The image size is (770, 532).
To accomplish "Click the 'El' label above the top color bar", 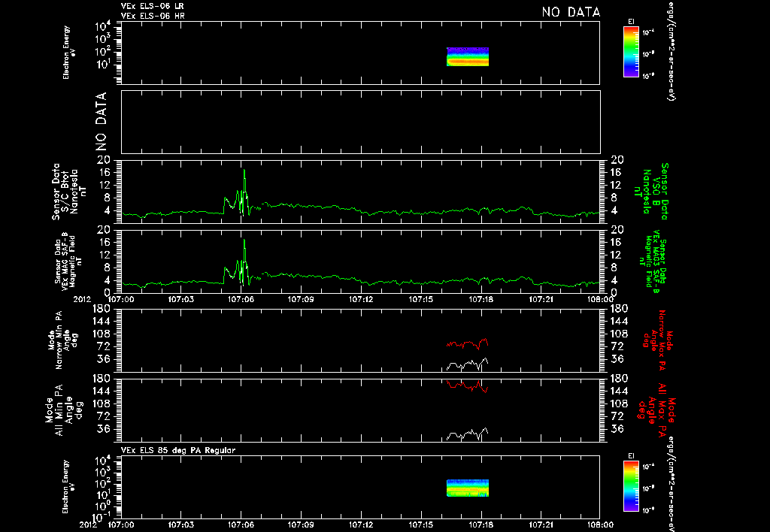I will tap(631, 22).
